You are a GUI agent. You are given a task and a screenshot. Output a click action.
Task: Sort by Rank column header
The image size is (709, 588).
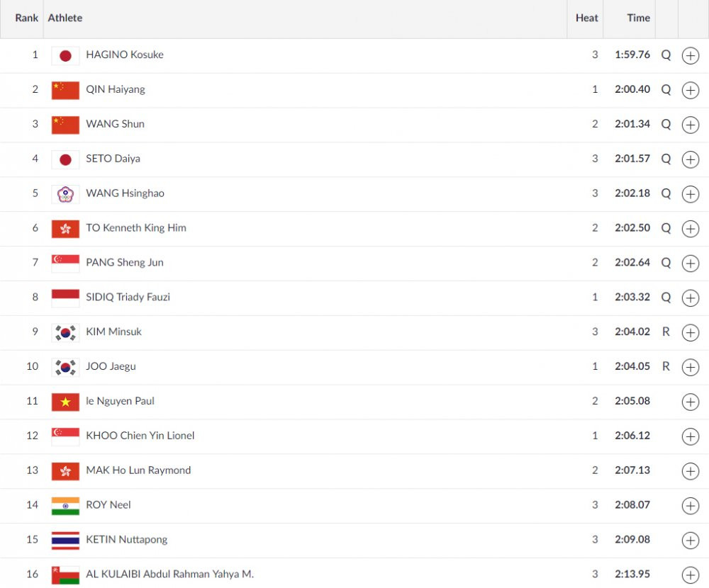pos(26,18)
